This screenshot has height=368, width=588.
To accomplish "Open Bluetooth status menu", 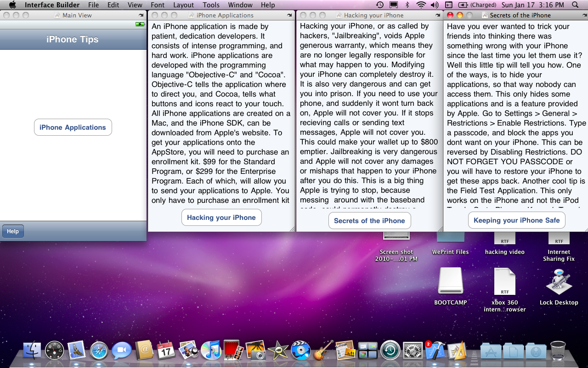I will tap(407, 5).
